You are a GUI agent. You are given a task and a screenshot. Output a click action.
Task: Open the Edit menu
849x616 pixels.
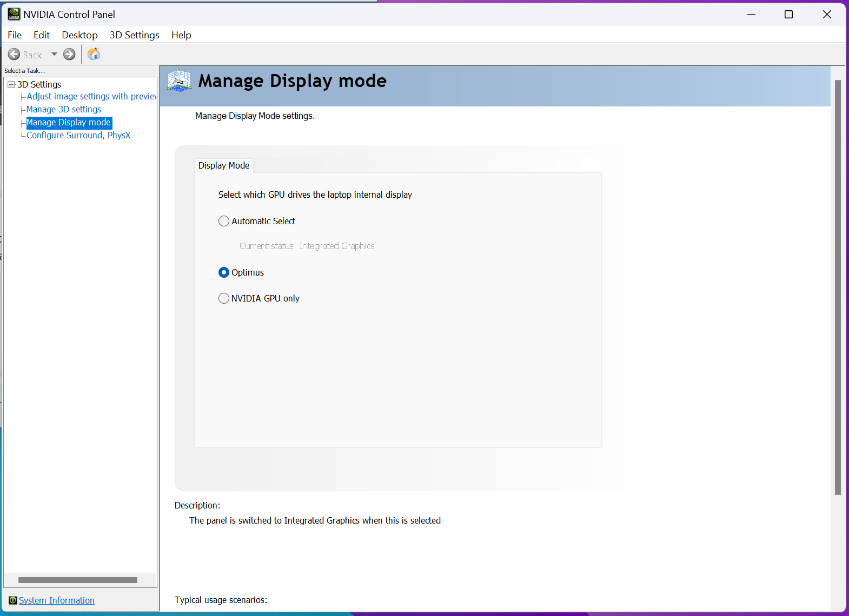[42, 35]
